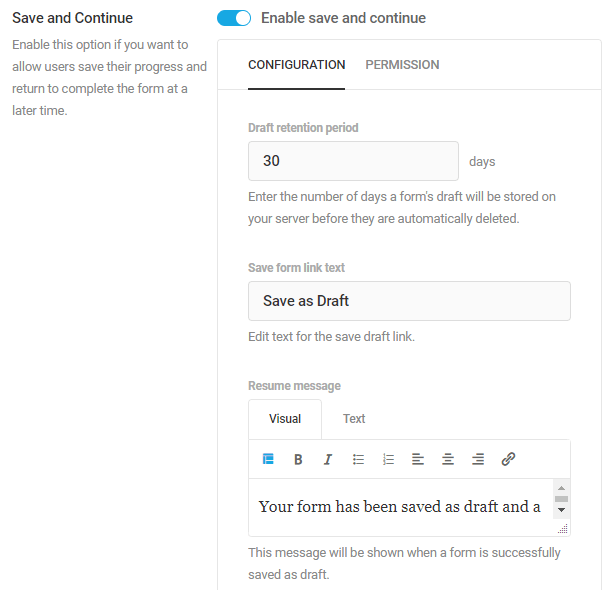Click the editor scrollbar up arrow

(x=561, y=488)
